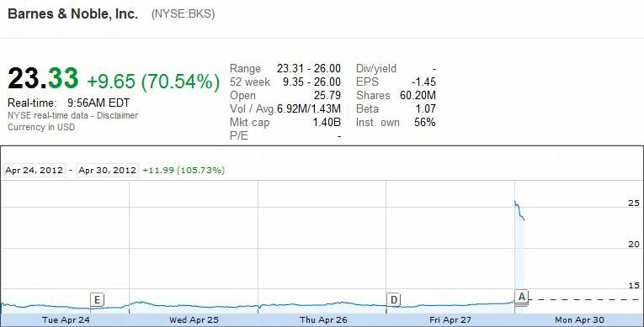Select the Mon Apr 30 axis label
The image size is (644, 327).
[x=579, y=320]
